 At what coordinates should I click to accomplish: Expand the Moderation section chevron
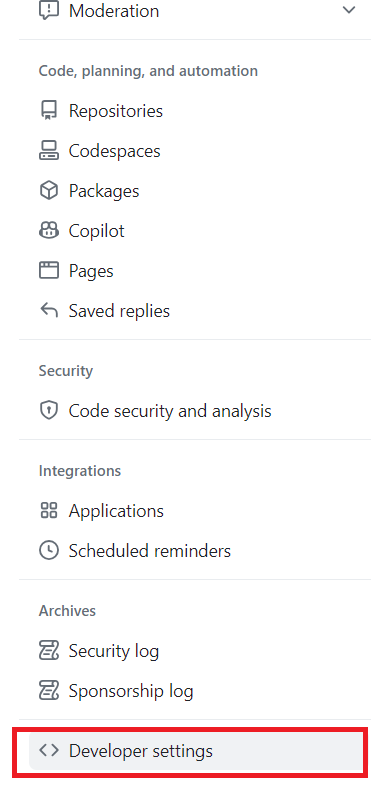coord(349,10)
